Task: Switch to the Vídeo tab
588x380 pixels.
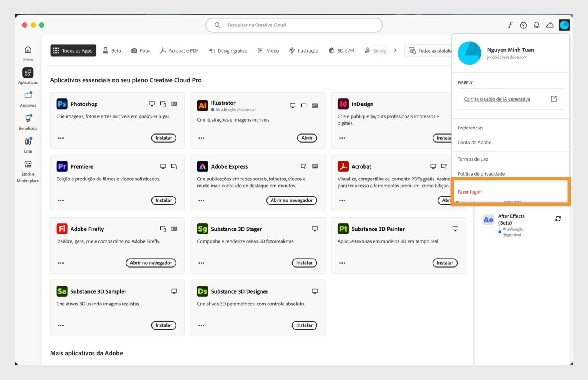Action: point(268,50)
